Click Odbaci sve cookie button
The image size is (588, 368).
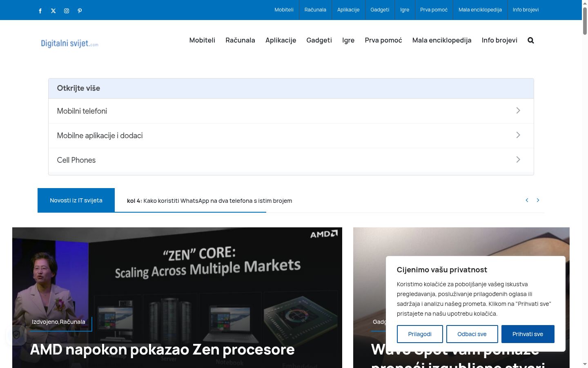point(472,334)
